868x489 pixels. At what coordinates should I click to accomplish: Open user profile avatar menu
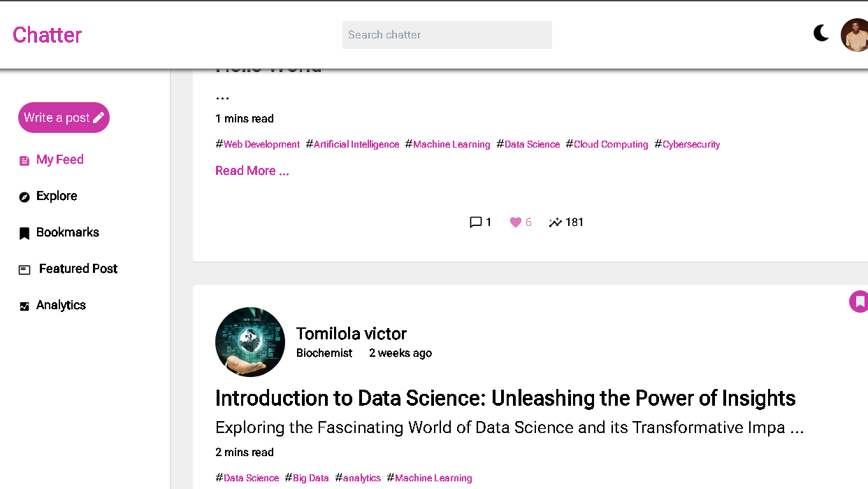855,35
